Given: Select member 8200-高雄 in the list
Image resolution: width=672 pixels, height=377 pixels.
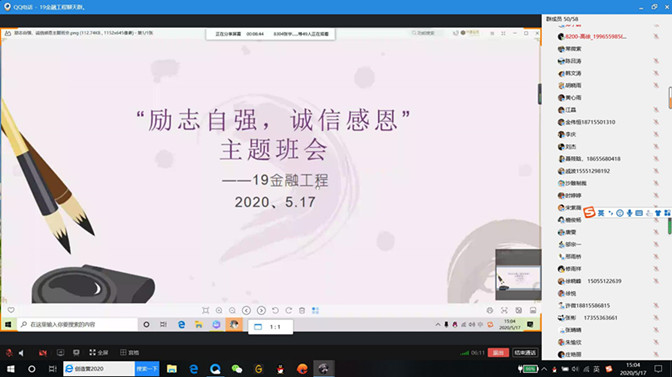Looking at the screenshot, I should (x=595, y=36).
